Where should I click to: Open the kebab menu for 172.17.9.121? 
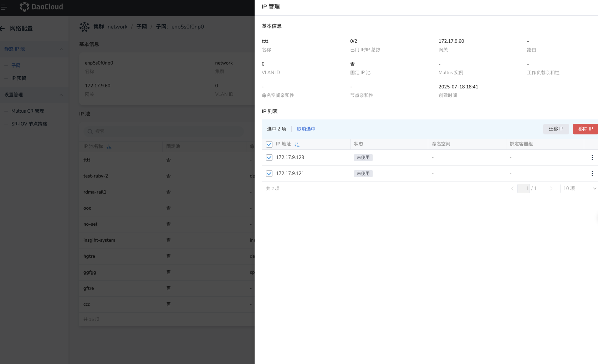592,174
